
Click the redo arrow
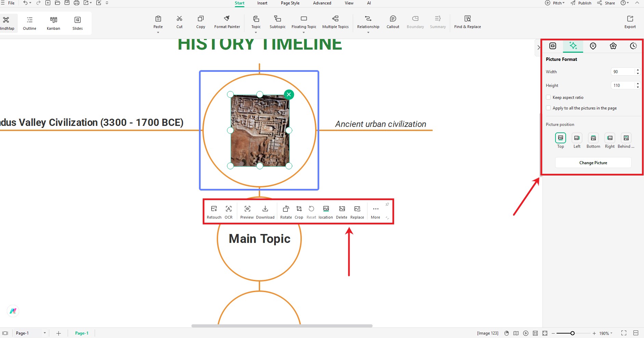[x=38, y=3]
